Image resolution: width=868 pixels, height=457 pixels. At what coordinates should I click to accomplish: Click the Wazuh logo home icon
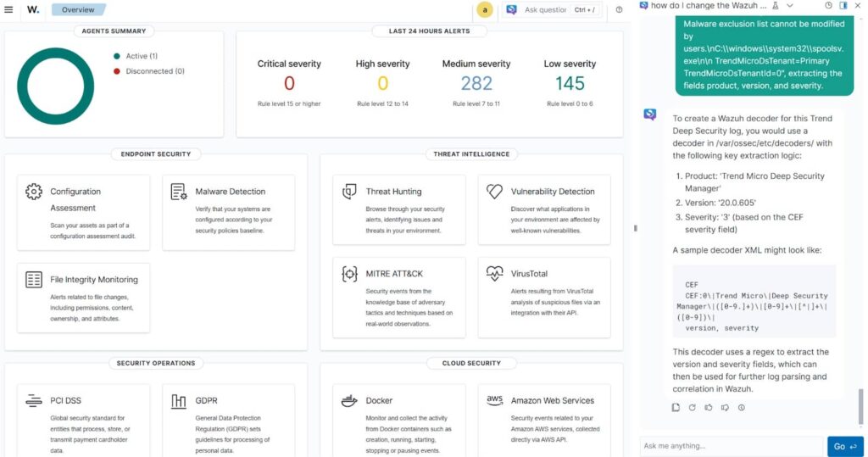[x=33, y=10]
